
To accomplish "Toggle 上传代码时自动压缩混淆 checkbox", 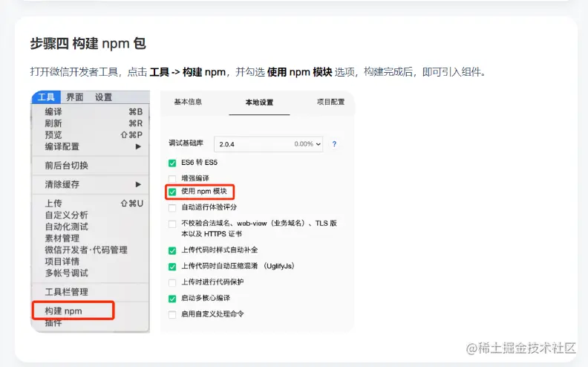I will (x=172, y=267).
